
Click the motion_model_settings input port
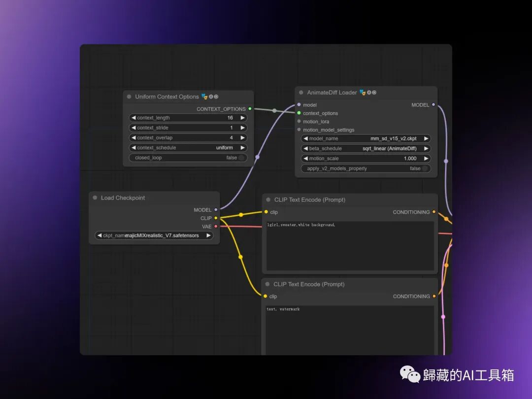coord(299,130)
